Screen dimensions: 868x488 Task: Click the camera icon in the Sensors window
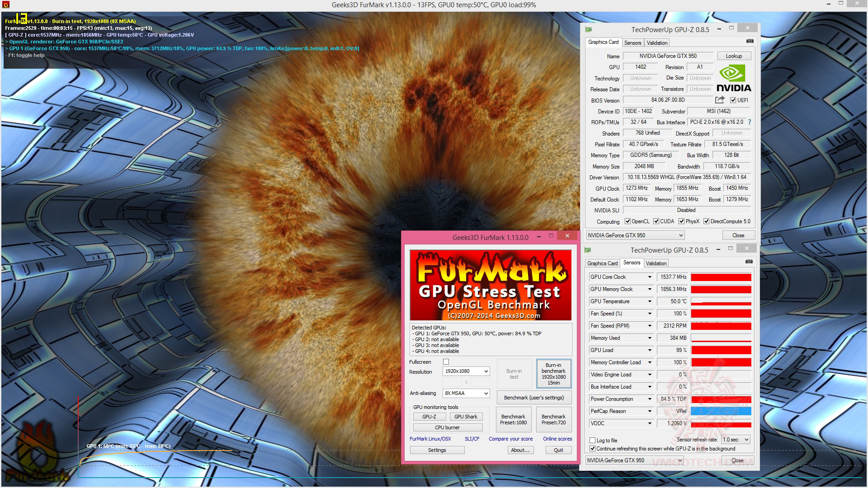tap(749, 262)
